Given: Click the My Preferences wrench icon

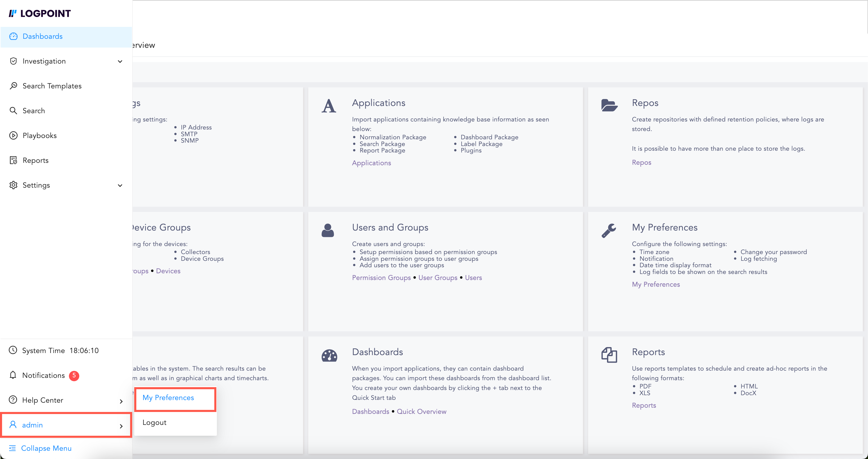Looking at the screenshot, I should (609, 231).
